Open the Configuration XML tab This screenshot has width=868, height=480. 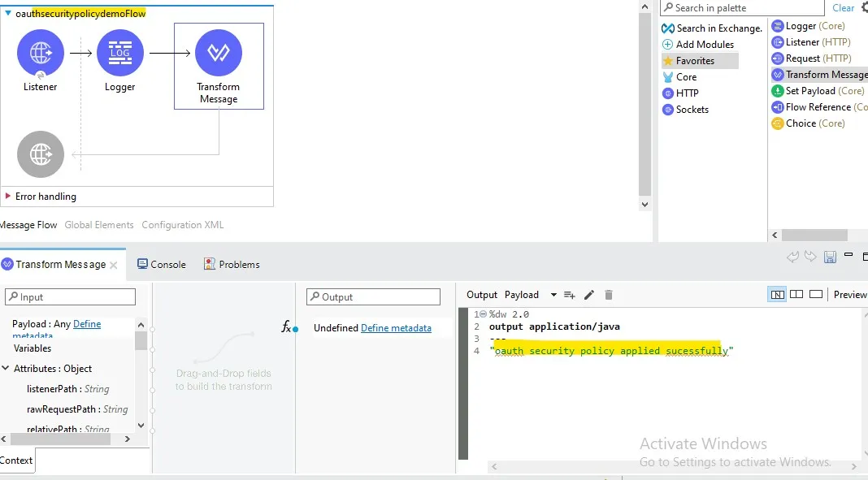point(183,225)
